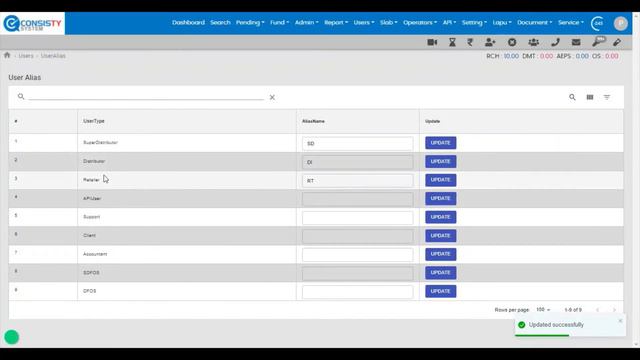The image size is (640, 360).
Task: Open the Service menu
Action: click(x=571, y=22)
